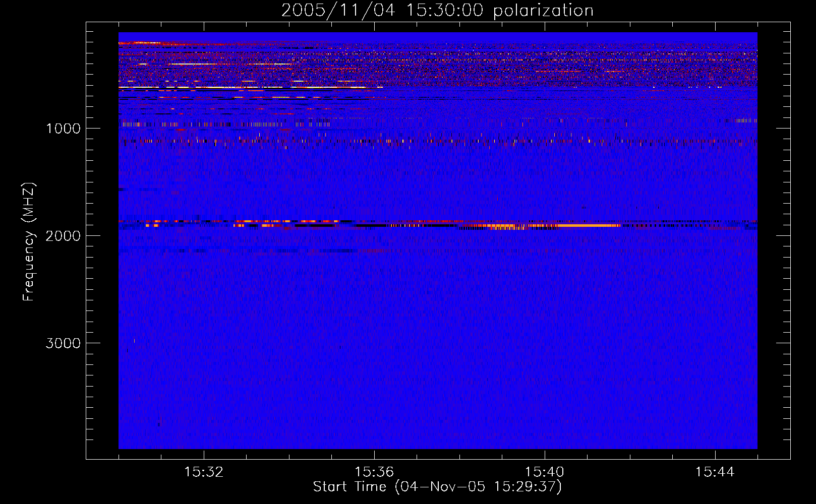Click the 1000 frequency tick label
816x504 pixels.
[x=64, y=129]
